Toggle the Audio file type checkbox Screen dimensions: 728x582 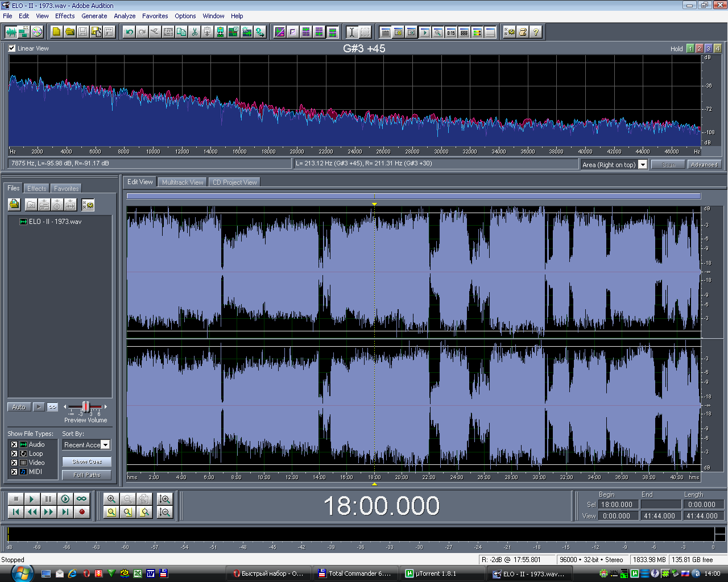14,444
